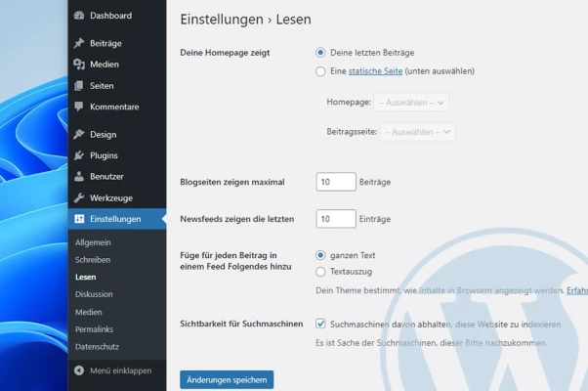Follow the 'statische Seite' link
This screenshot has width=588, height=391.
click(x=375, y=71)
